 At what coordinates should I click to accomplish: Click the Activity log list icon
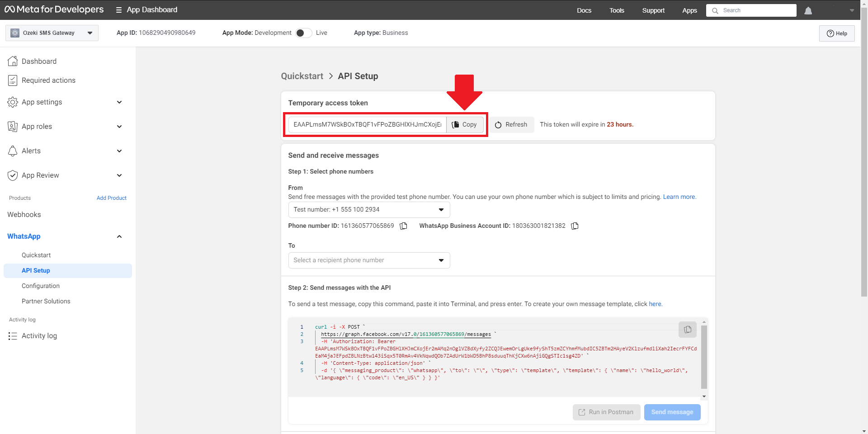pyautogui.click(x=13, y=336)
